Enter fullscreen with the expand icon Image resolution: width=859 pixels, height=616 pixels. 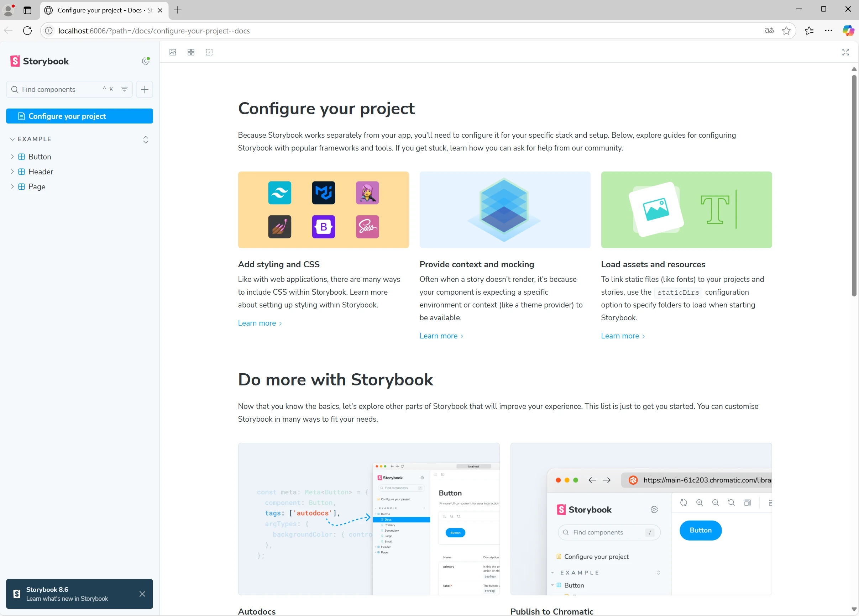tap(845, 52)
